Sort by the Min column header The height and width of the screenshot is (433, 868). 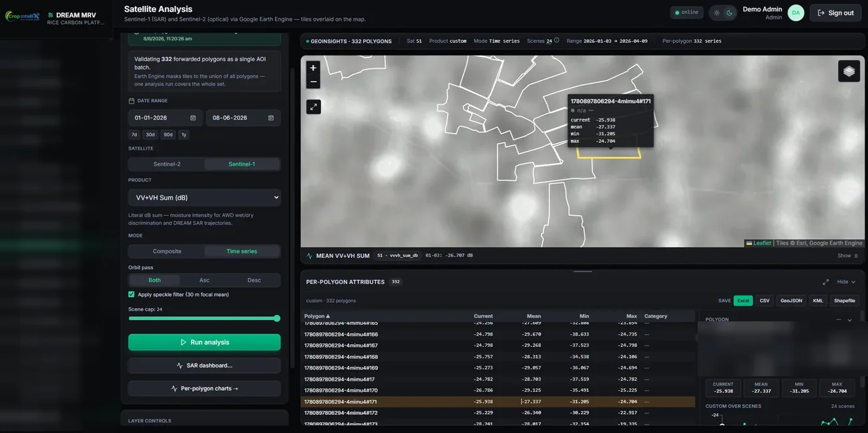click(584, 316)
